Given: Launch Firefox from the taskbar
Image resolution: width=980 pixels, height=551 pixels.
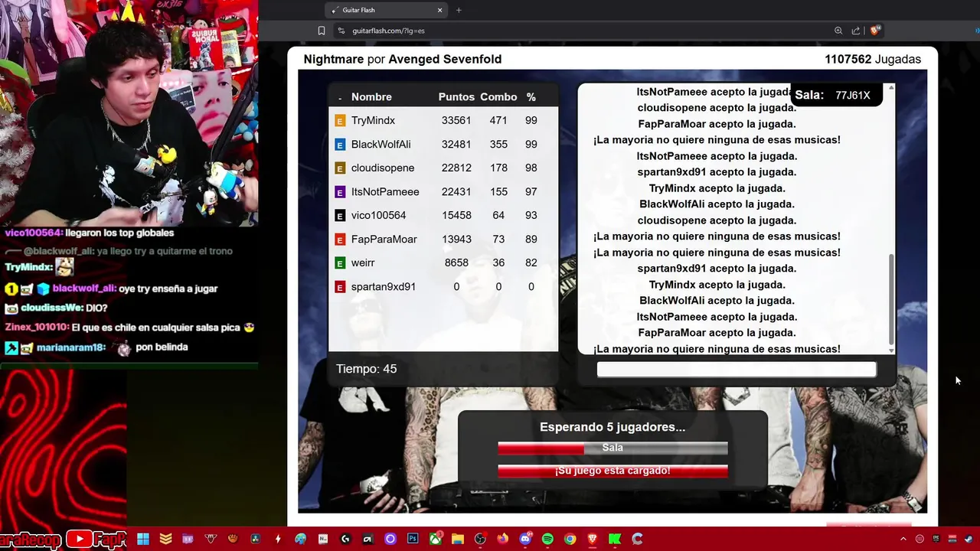Looking at the screenshot, I should 502,539.
